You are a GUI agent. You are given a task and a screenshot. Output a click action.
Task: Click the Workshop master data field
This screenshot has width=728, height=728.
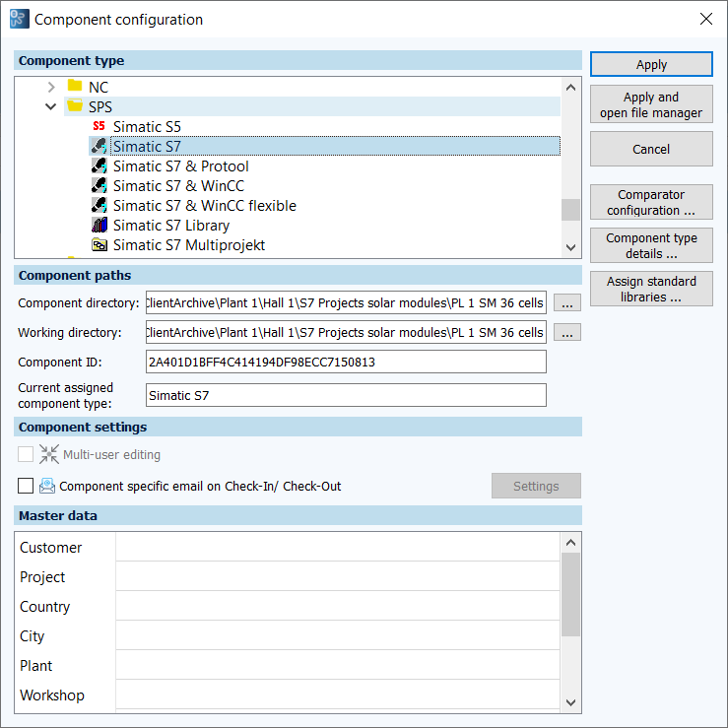[338, 695]
